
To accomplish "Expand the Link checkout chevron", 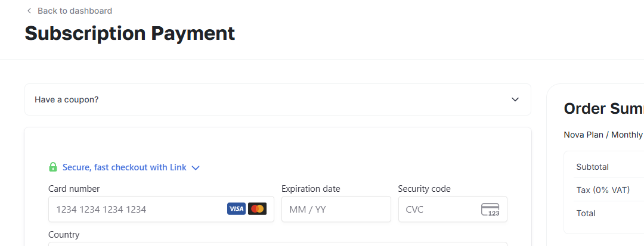I will coord(196,168).
